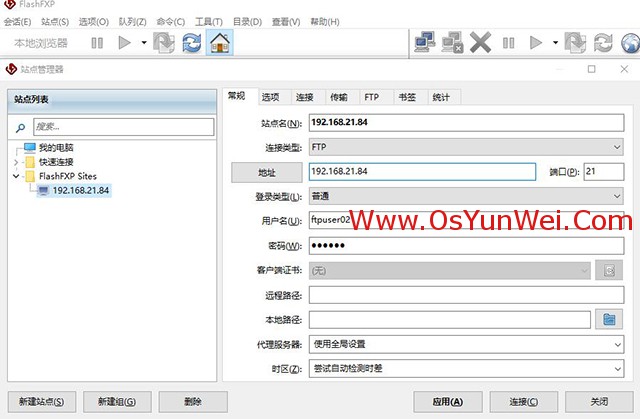Click the disconnect computers icon
Viewport: 640px width, 419px height.
(x=452, y=42)
